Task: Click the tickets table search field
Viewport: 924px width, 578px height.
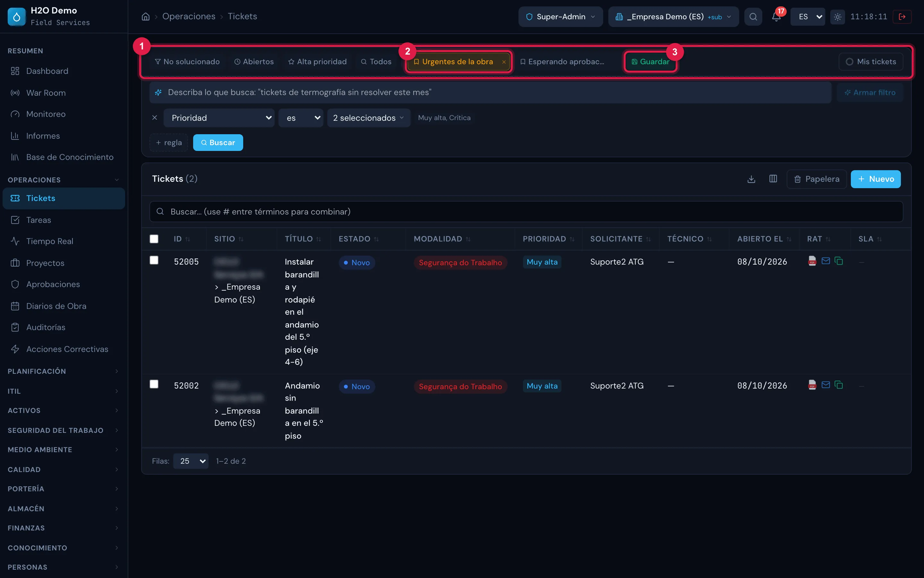Action: click(526, 212)
